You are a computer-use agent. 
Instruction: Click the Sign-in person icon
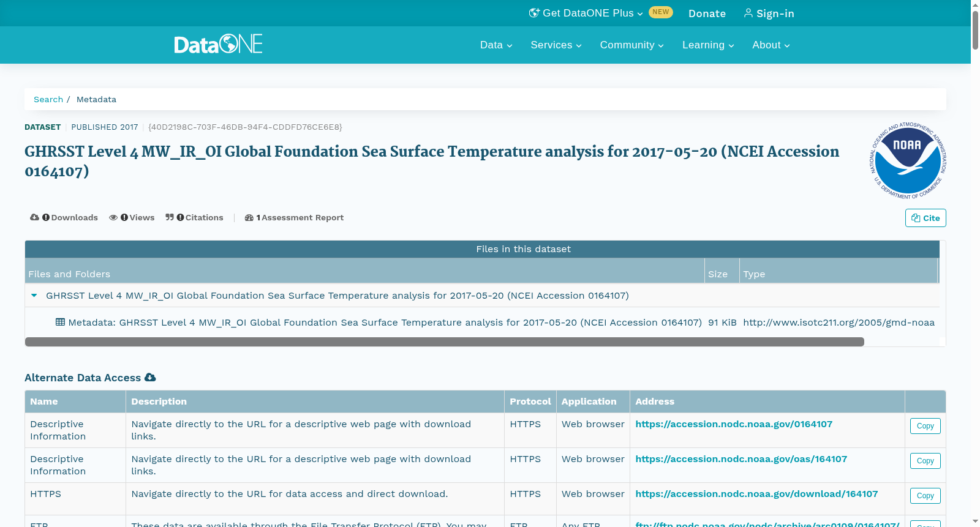pos(748,13)
